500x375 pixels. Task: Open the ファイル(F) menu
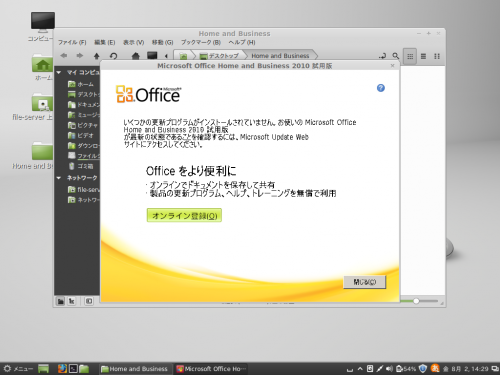click(x=72, y=42)
